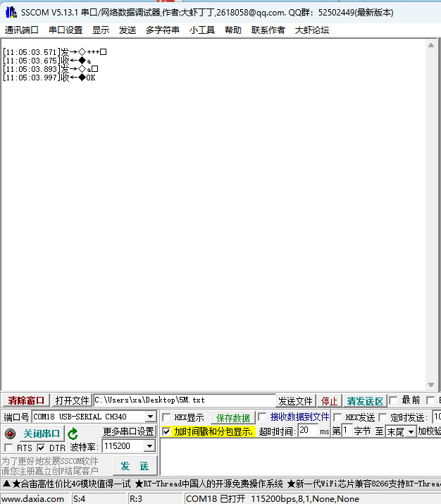
Task: Click the 清除窗口 button
Action: tap(26, 400)
